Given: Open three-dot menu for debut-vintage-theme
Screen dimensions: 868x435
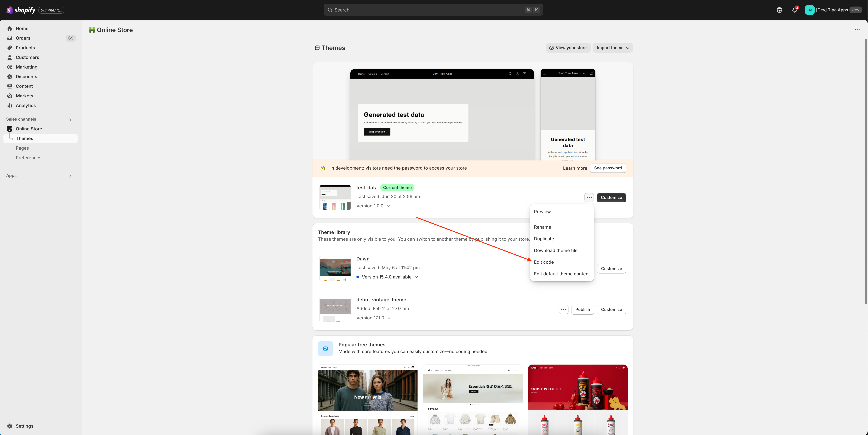Looking at the screenshot, I should pos(564,310).
